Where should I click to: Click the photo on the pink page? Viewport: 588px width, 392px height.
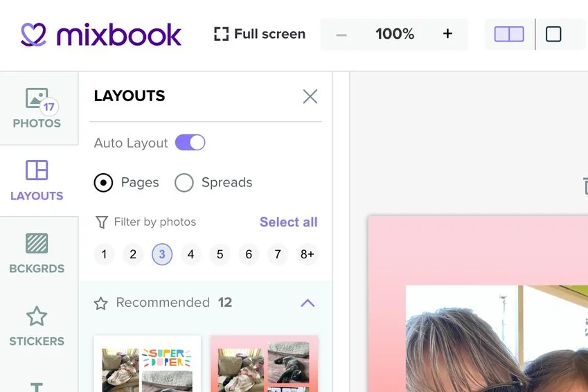pyautogui.click(x=497, y=339)
